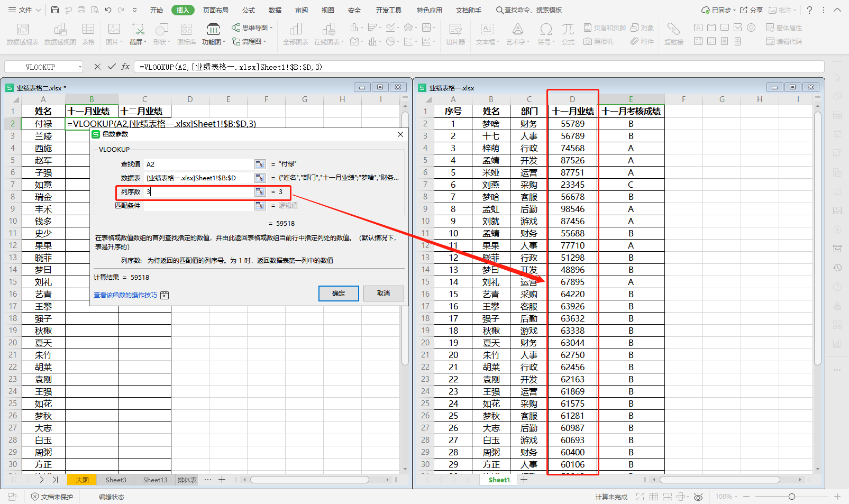The image size is (849, 504).
Task: Select the 截屏 screenshot tool
Action: (x=138, y=33)
